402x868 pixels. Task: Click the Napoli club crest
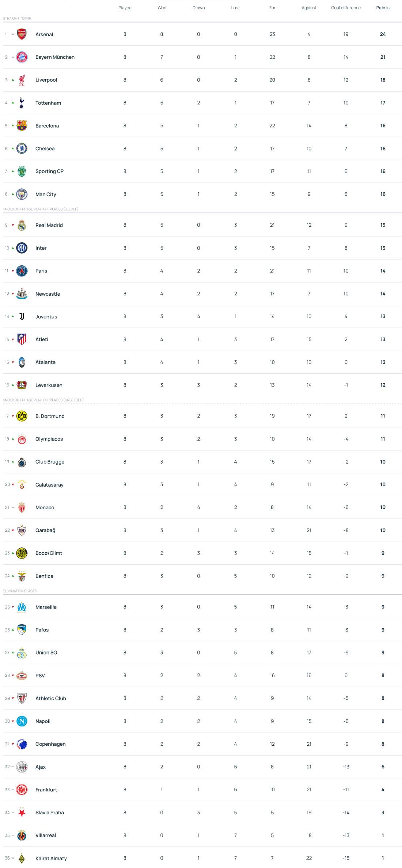tap(22, 721)
